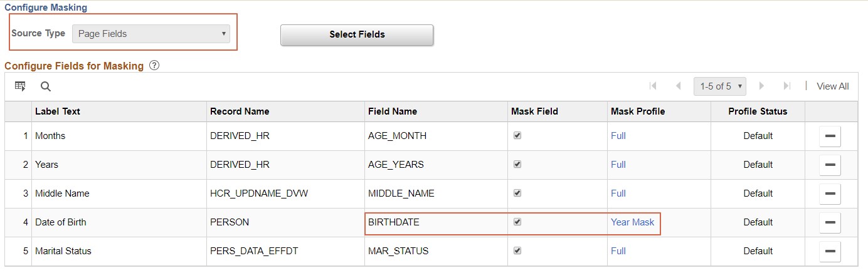
Task: Toggle Mask Field checkbox for BIRTHDATE
Action: pyautogui.click(x=517, y=222)
